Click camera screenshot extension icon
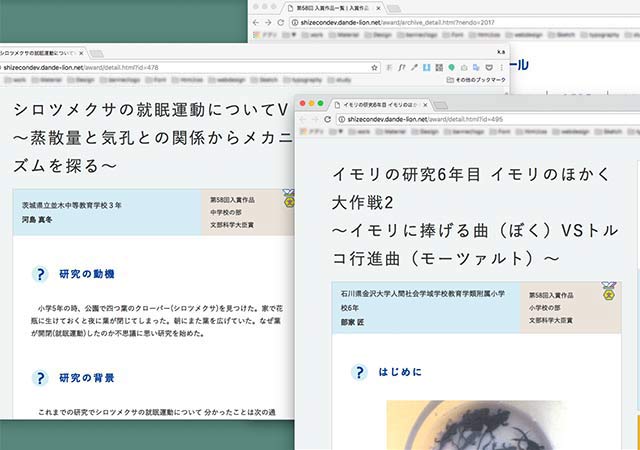Image resolution: width=640 pixels, height=450 pixels. 464,67
